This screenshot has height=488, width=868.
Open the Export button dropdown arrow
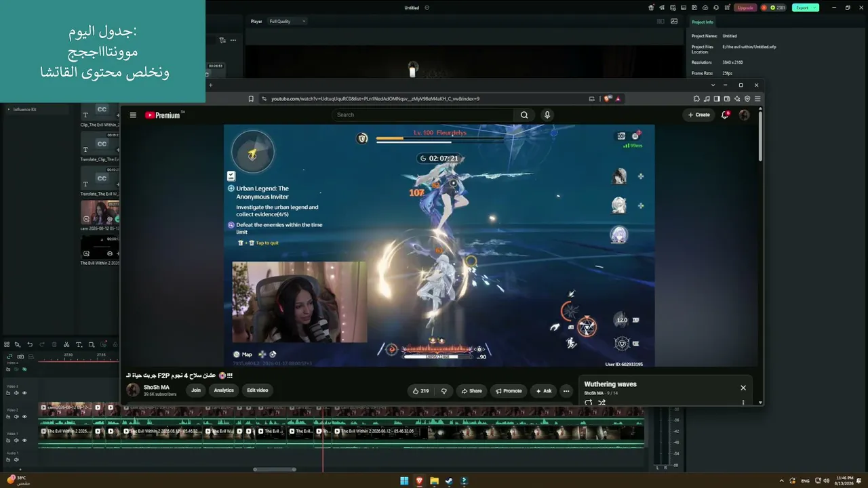click(814, 7)
